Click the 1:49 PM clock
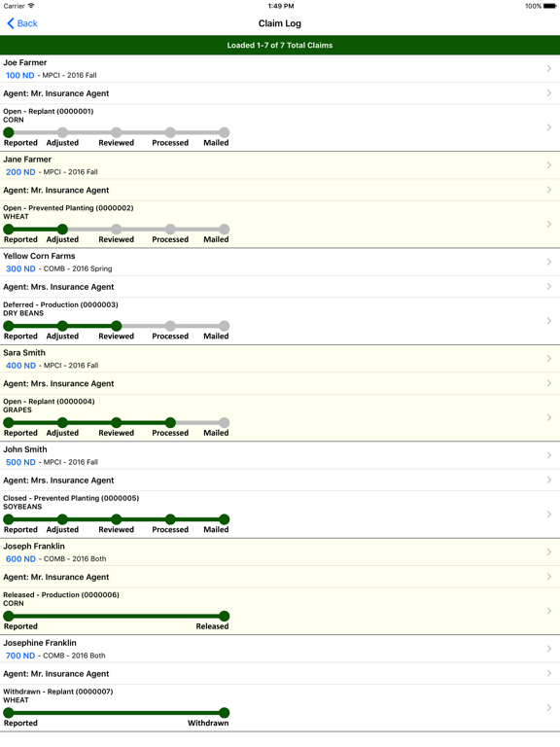 point(281,6)
